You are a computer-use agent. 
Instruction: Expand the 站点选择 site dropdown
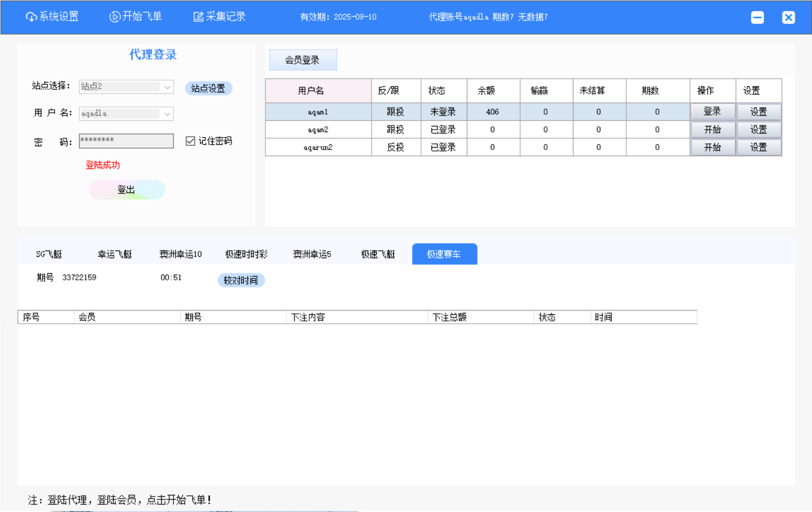click(167, 87)
